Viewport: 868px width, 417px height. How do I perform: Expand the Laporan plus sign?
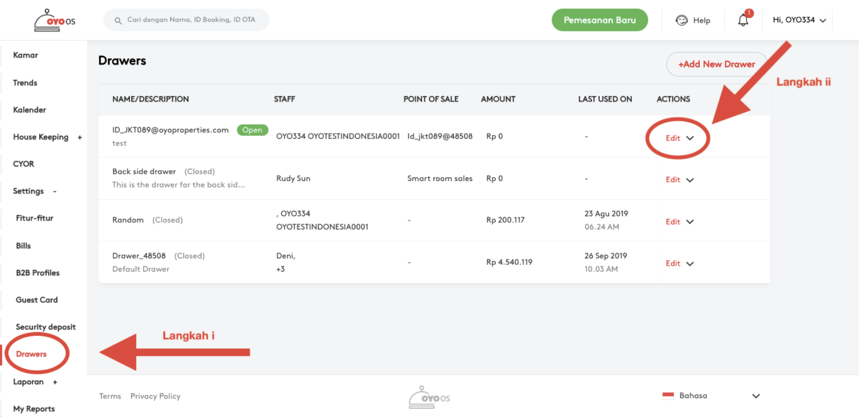pyautogui.click(x=55, y=382)
